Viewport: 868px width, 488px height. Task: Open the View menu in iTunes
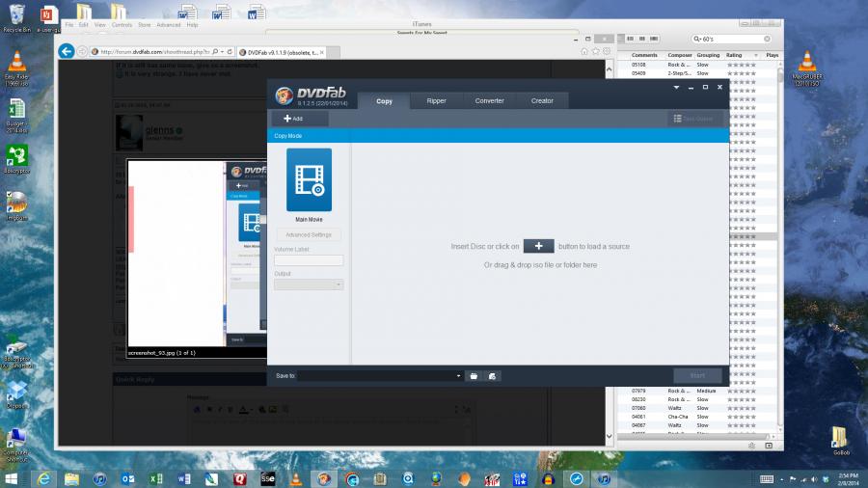[99, 25]
